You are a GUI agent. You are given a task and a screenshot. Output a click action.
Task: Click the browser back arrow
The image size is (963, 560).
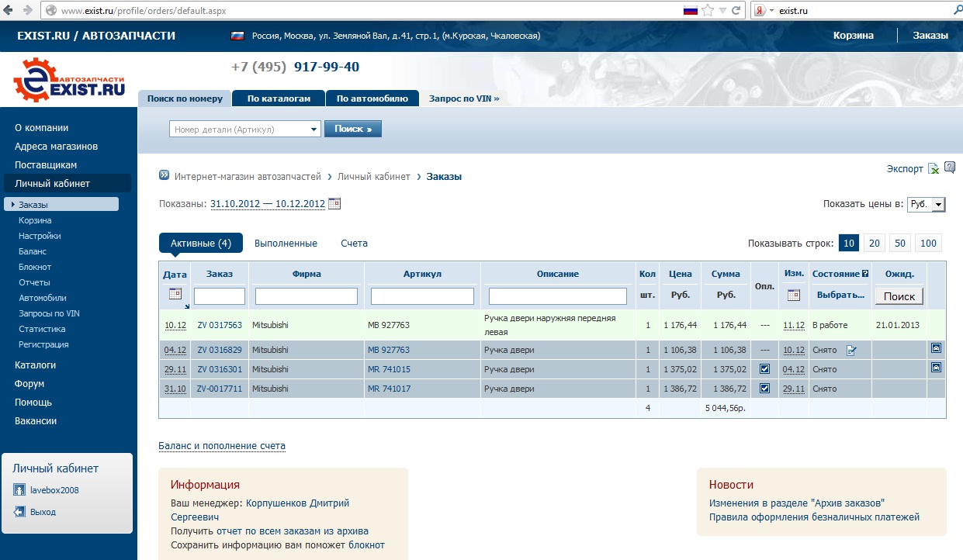click(x=9, y=10)
